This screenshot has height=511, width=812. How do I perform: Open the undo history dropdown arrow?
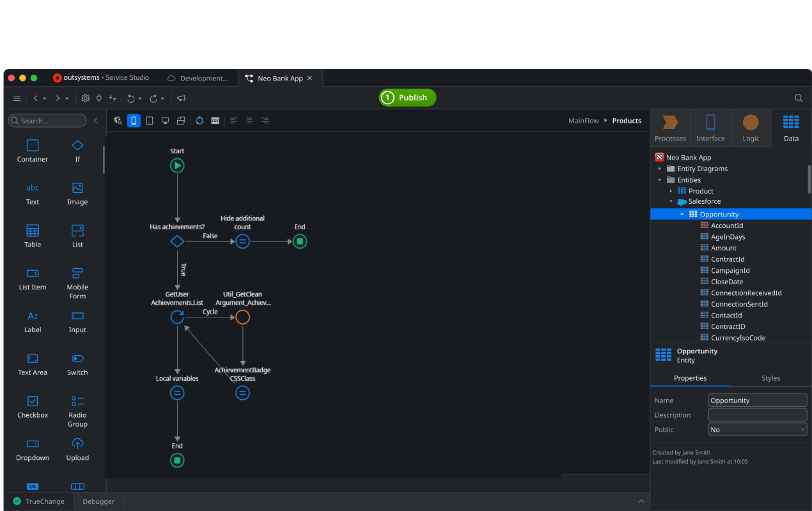coord(140,99)
